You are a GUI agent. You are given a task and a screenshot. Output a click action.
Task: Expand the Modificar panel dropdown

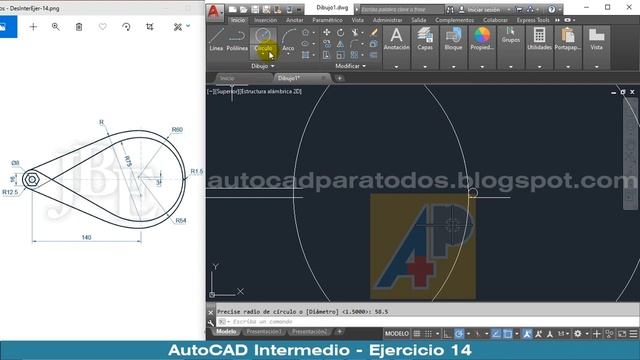tap(350, 66)
